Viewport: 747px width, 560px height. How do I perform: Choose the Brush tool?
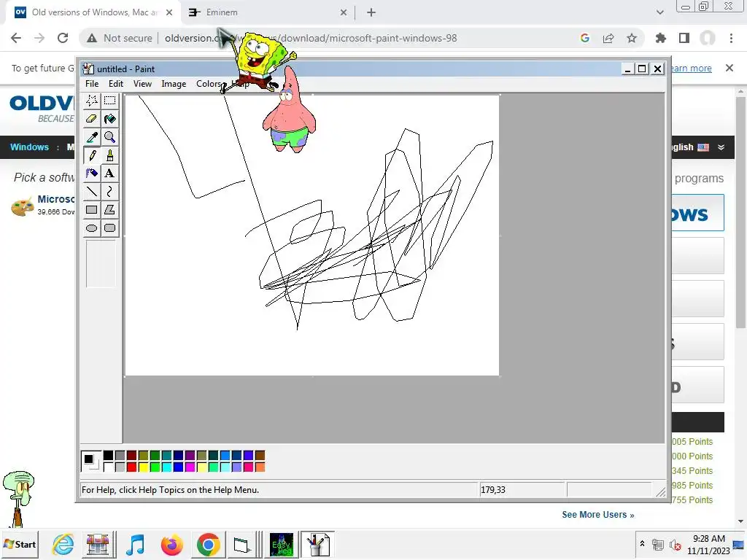tap(109, 155)
